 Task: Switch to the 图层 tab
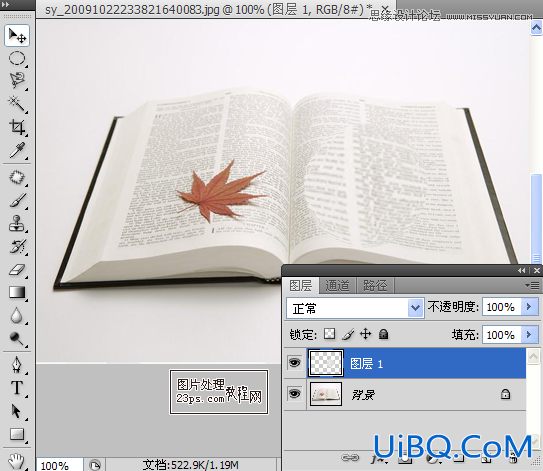pos(301,285)
